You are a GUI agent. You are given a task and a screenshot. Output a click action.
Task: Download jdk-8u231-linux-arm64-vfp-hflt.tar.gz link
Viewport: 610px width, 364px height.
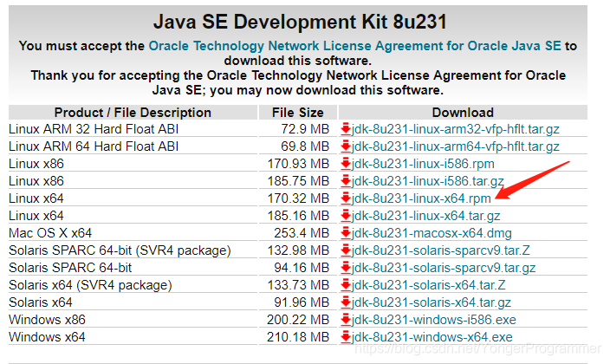[455, 146]
